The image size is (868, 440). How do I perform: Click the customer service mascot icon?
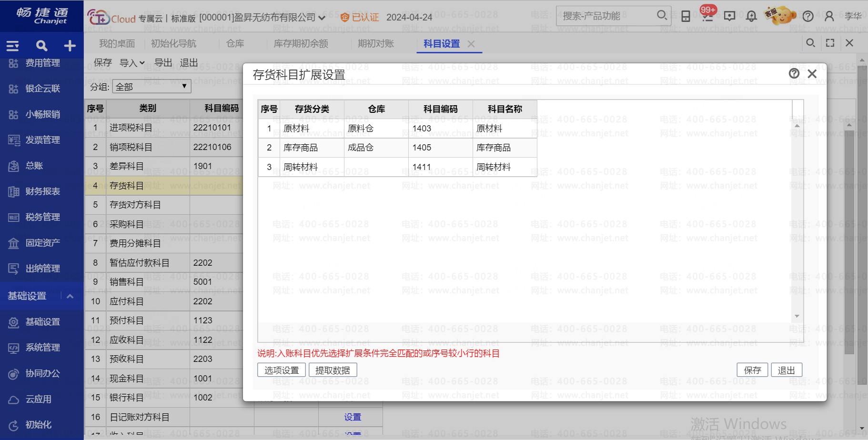[x=779, y=16]
